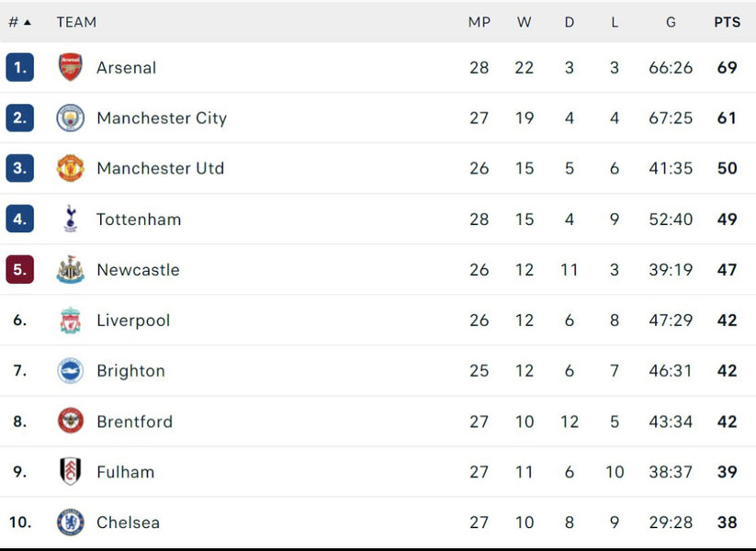Click the Chelsea club crest icon
This screenshot has width=756, height=551.
[x=71, y=523]
